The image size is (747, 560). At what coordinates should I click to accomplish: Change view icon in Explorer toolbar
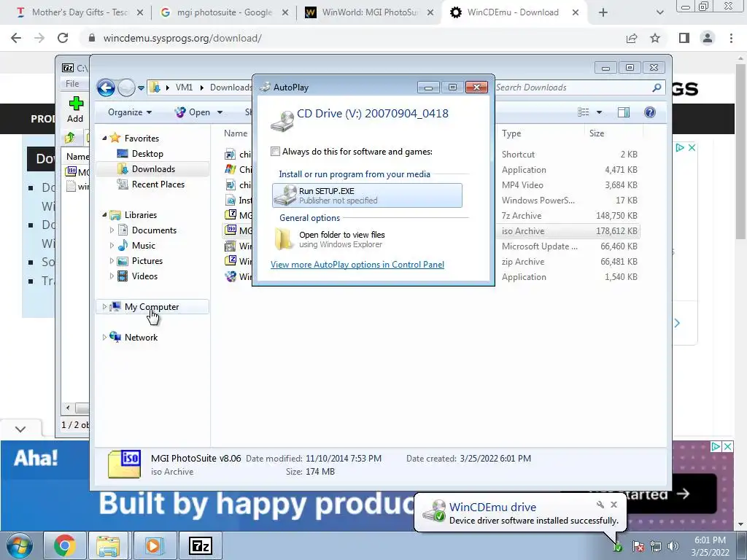583,112
